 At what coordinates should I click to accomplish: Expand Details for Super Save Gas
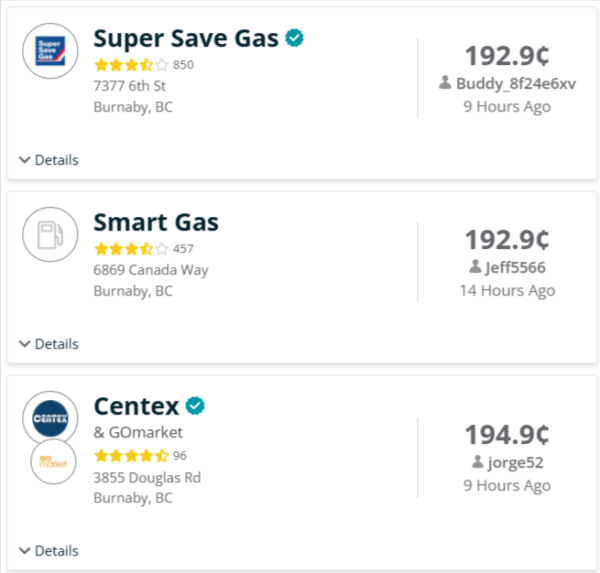click(48, 160)
